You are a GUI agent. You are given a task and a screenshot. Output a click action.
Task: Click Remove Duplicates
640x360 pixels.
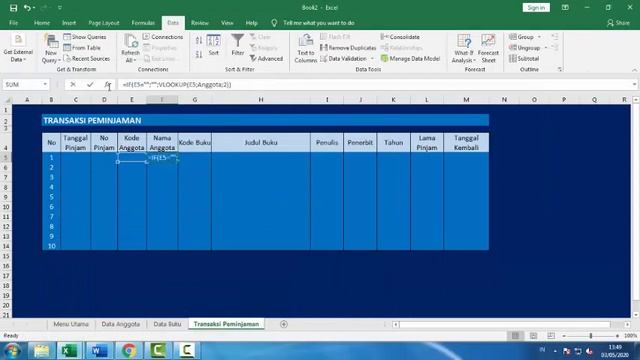tap(348, 48)
